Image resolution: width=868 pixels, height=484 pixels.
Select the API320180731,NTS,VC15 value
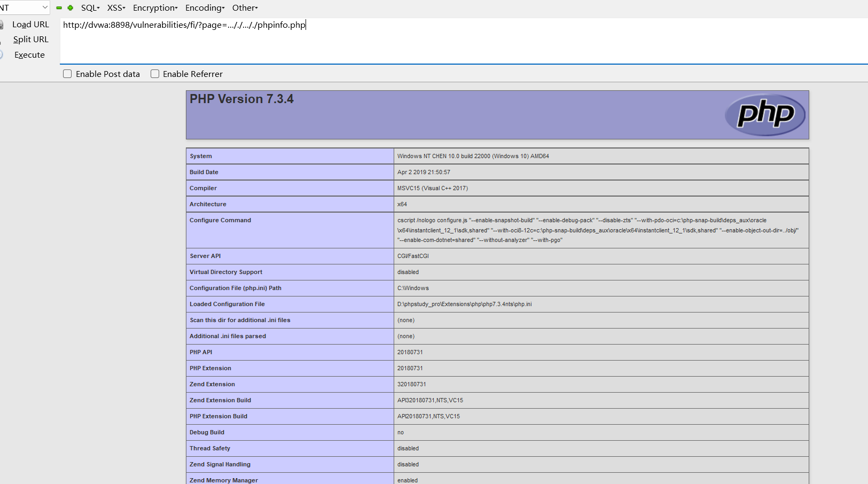[430, 400]
